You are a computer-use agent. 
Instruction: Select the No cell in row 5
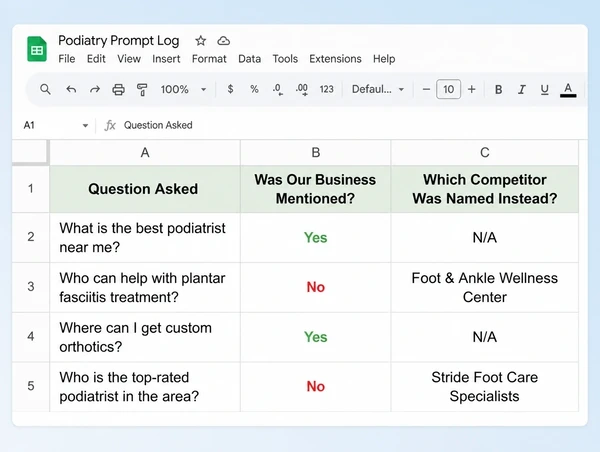(315, 387)
